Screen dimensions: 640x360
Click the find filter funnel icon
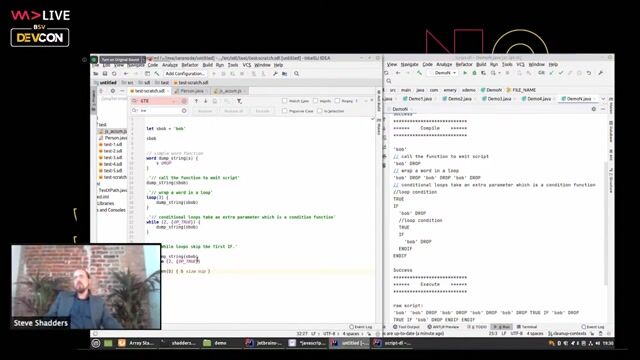[x=240, y=101]
